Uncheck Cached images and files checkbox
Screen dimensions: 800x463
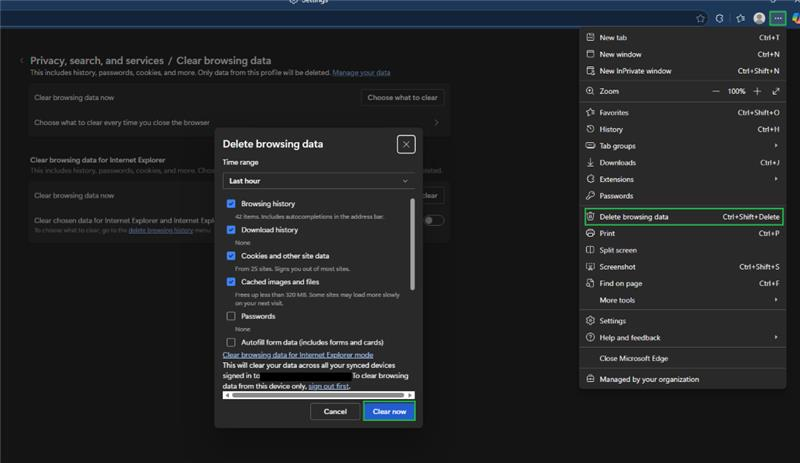pos(231,282)
